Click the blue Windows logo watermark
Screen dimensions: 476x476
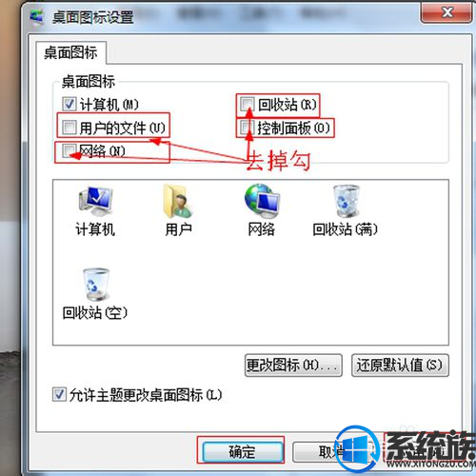(358, 449)
